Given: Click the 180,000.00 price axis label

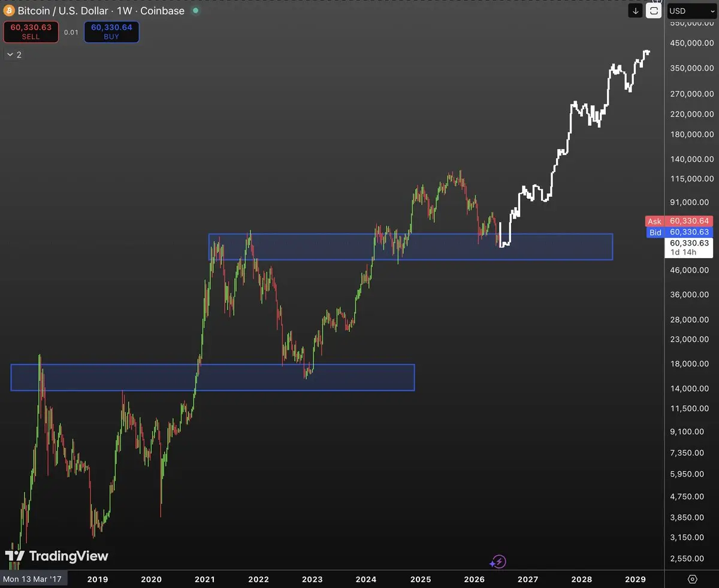Looking at the screenshot, I should coord(691,134).
